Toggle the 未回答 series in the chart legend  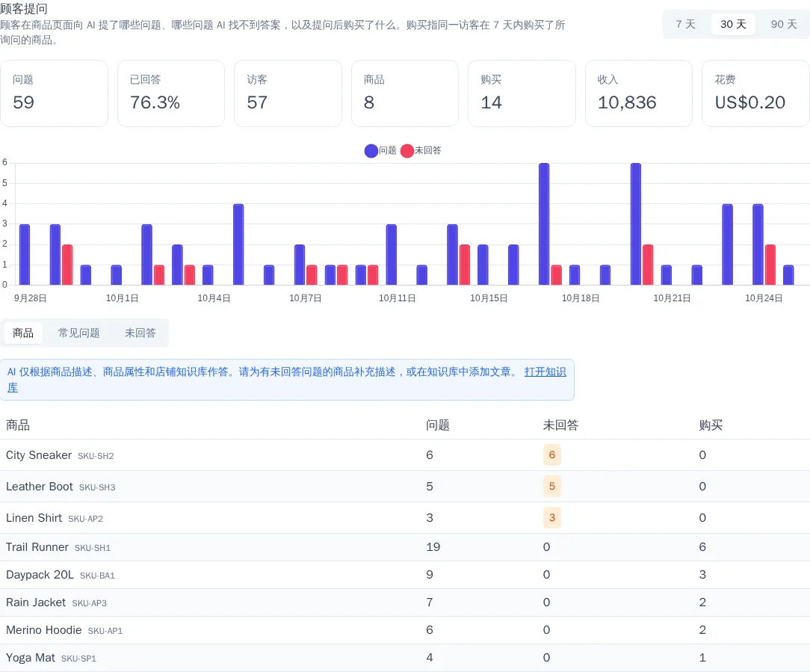pyautogui.click(x=421, y=150)
